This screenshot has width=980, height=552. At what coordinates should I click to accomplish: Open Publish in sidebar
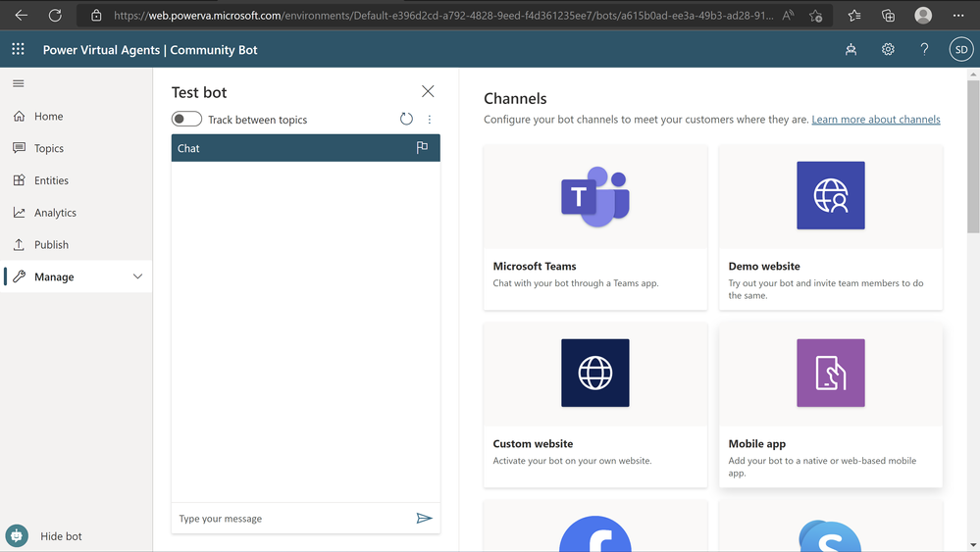tap(77, 245)
